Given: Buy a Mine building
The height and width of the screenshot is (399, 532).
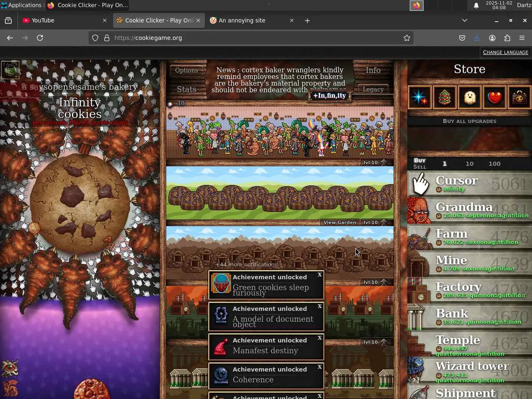Looking at the screenshot, I should point(470,264).
